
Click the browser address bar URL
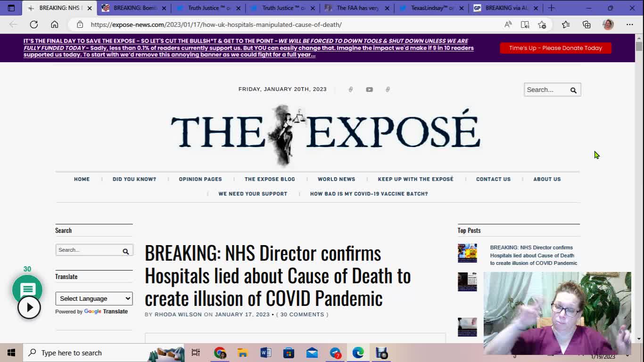pos(216,25)
